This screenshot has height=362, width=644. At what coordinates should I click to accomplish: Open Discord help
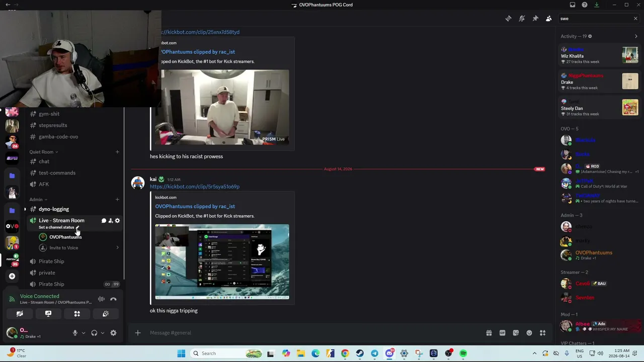pos(585,5)
